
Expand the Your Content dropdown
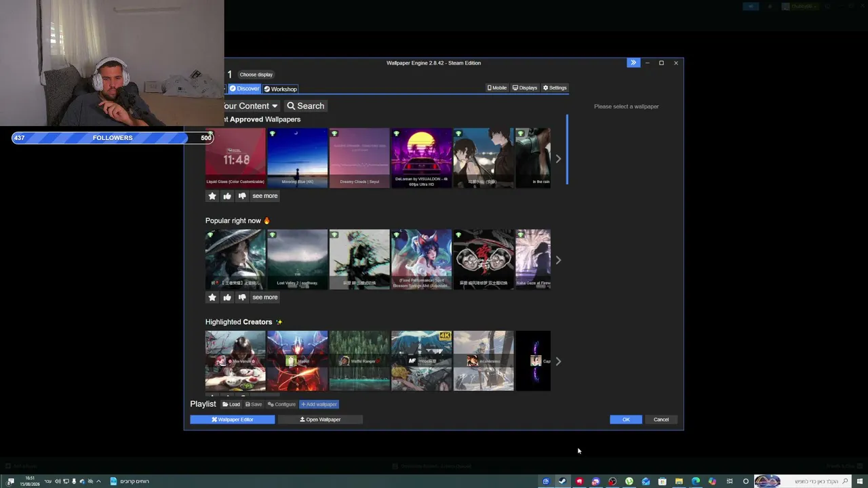pyautogui.click(x=250, y=106)
